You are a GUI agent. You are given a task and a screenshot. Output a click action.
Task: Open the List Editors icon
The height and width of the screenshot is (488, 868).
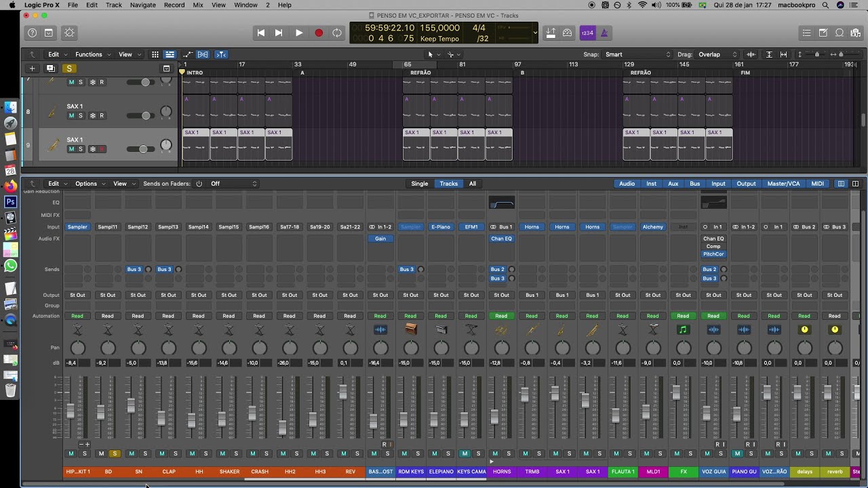[806, 33]
